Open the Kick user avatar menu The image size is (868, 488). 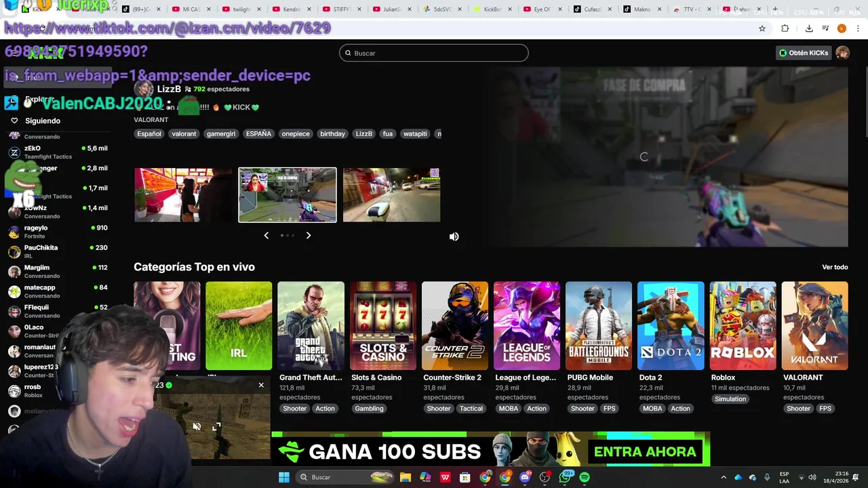point(842,53)
